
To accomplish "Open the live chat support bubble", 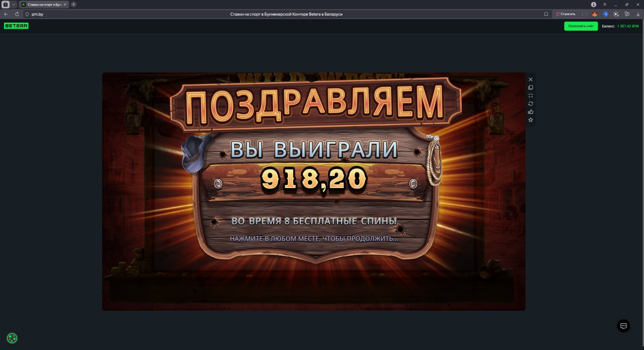I will click(x=623, y=326).
